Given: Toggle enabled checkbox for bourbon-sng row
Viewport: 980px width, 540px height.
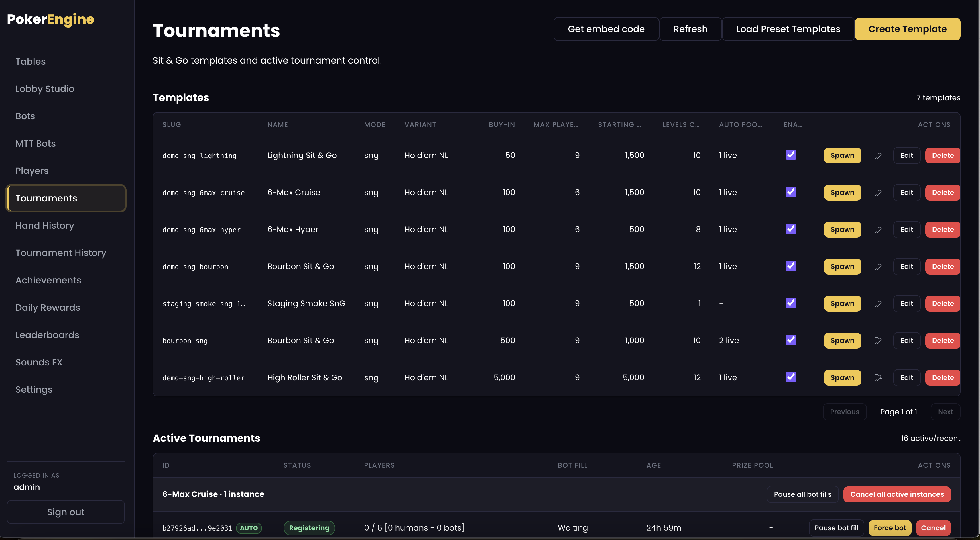Looking at the screenshot, I should [x=791, y=340].
